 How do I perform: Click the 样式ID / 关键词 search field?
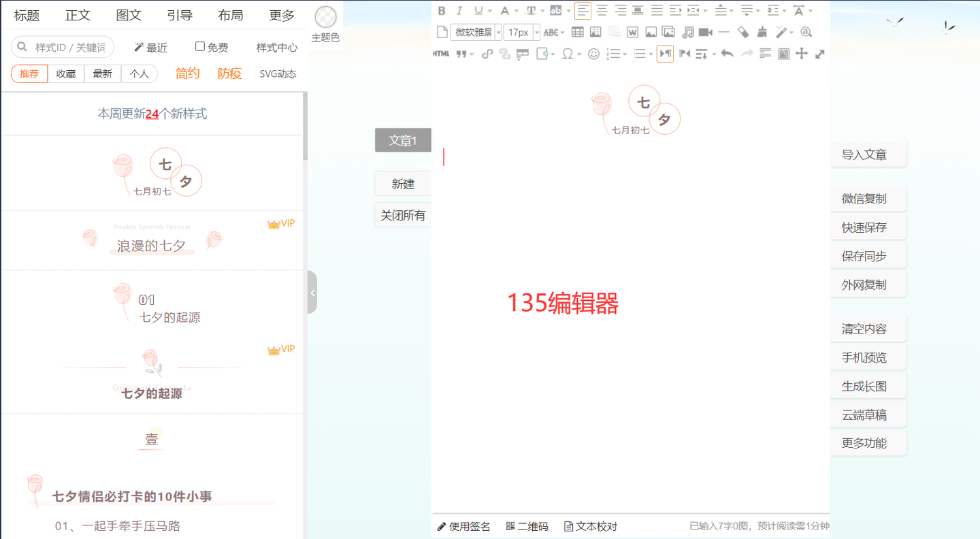coord(63,47)
